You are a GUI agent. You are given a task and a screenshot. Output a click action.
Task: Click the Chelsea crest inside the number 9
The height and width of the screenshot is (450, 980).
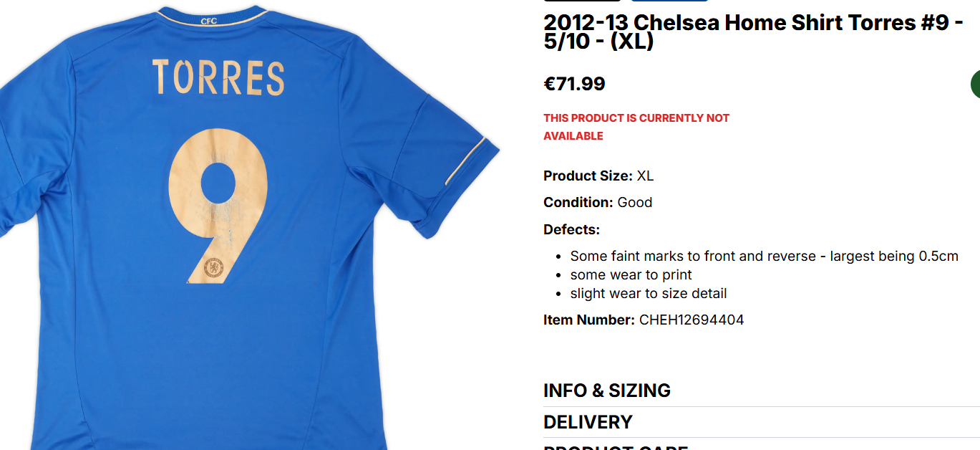(214, 268)
